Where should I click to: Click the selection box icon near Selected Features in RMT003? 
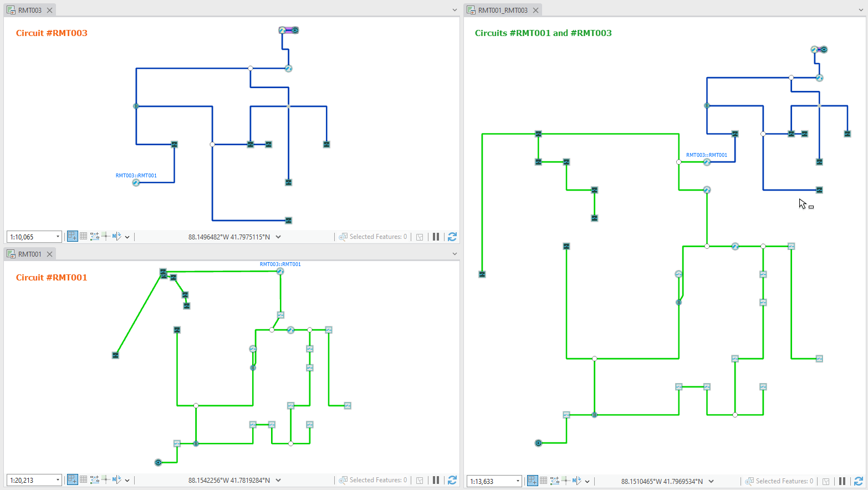pyautogui.click(x=420, y=236)
